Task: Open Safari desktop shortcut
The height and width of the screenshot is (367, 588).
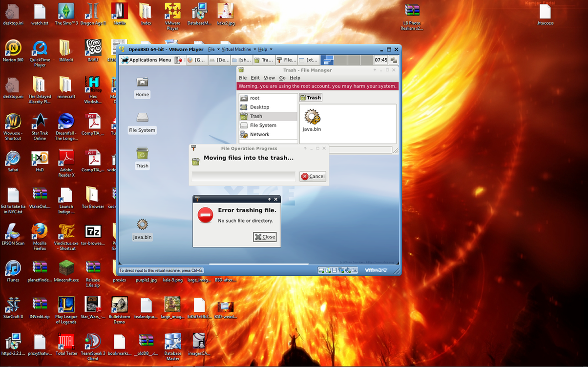Action: tap(13, 162)
